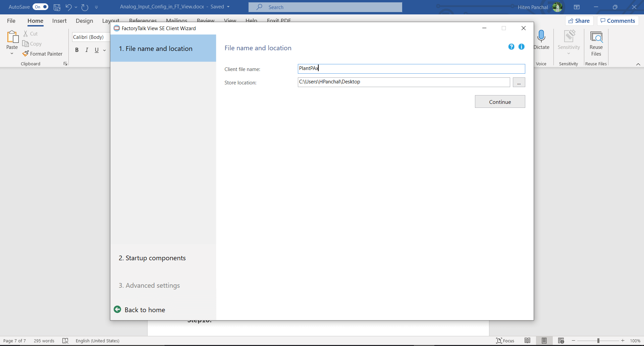Open the Undo history dropdown arrow

pyautogui.click(x=76, y=7)
